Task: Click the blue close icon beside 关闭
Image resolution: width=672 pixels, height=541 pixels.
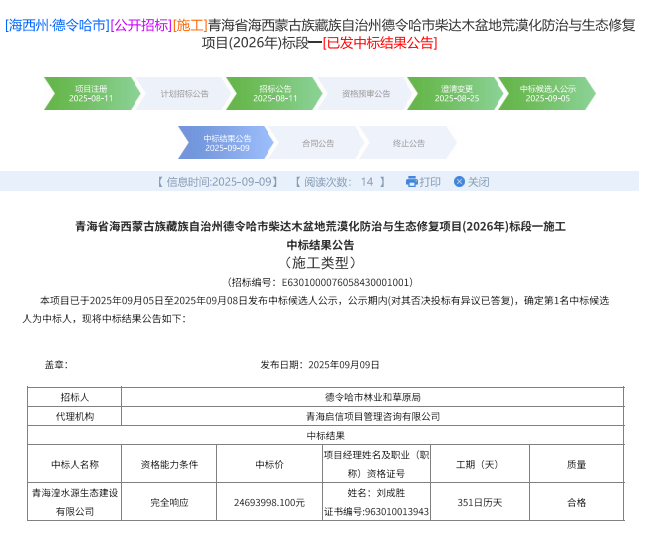Action: click(459, 182)
